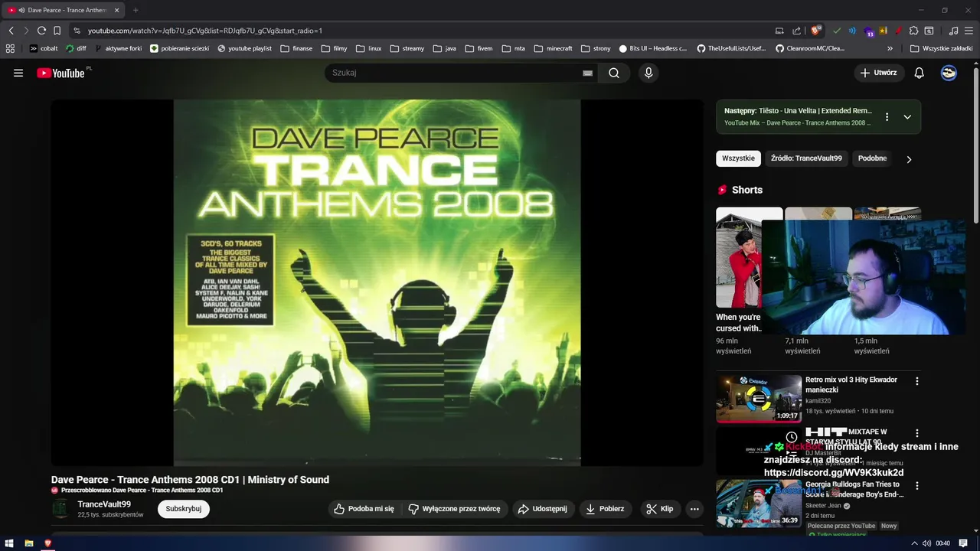Click the Utwórz create button

(x=879, y=73)
